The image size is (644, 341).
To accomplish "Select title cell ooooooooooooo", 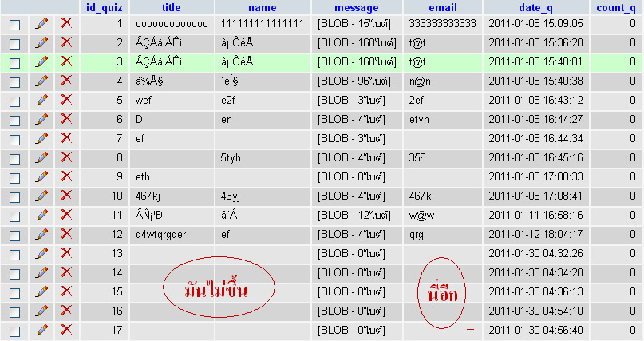I will [x=172, y=24].
